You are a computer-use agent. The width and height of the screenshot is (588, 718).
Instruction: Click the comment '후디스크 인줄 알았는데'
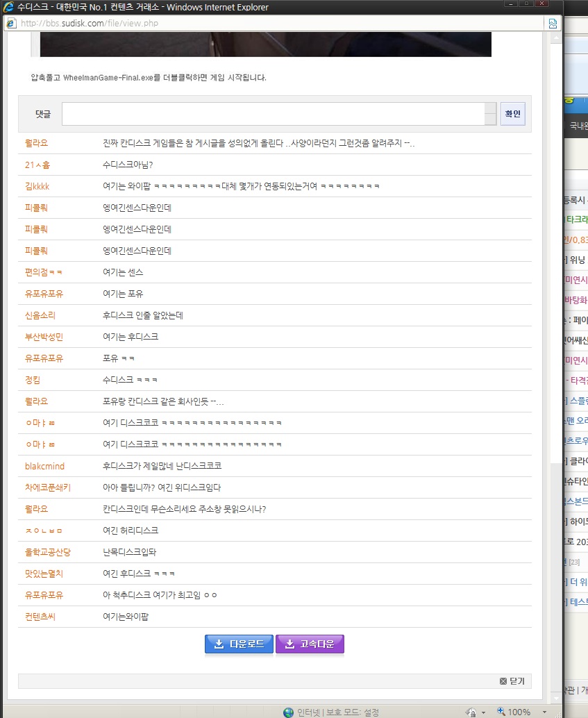143,315
